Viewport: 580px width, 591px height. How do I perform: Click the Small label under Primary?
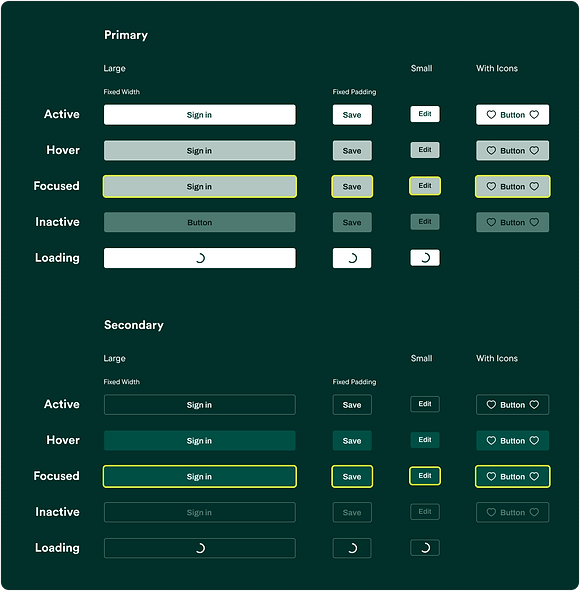[421, 68]
